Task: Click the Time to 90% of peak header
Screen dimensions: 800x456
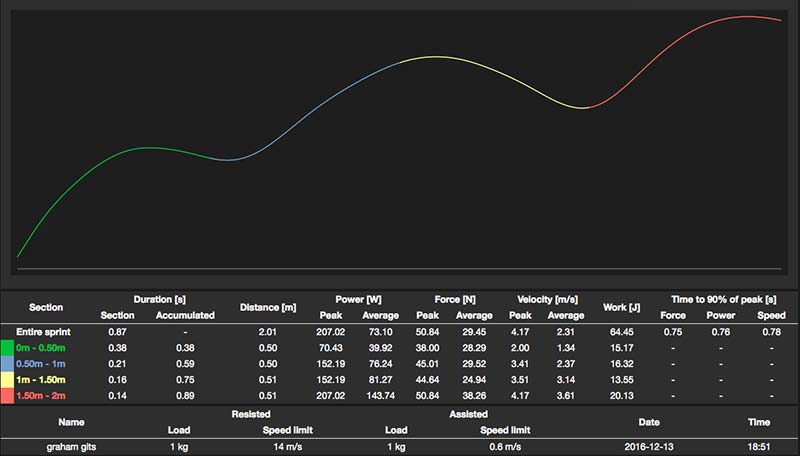Action: pos(723,299)
